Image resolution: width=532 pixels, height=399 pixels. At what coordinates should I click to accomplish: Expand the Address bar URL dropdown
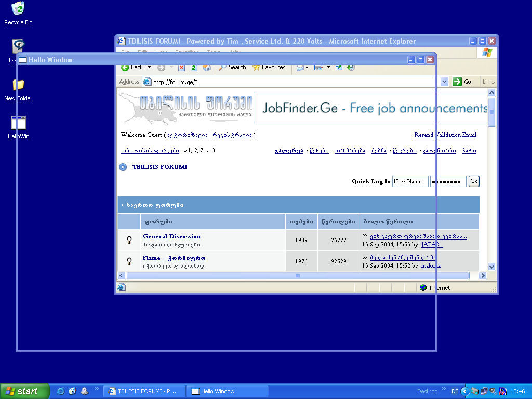point(445,82)
